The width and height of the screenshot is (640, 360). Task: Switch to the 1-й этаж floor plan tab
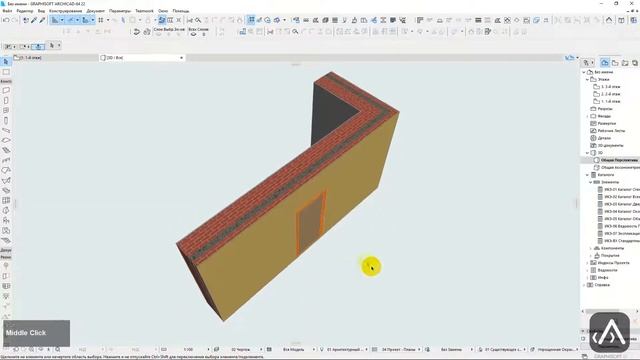55,58
